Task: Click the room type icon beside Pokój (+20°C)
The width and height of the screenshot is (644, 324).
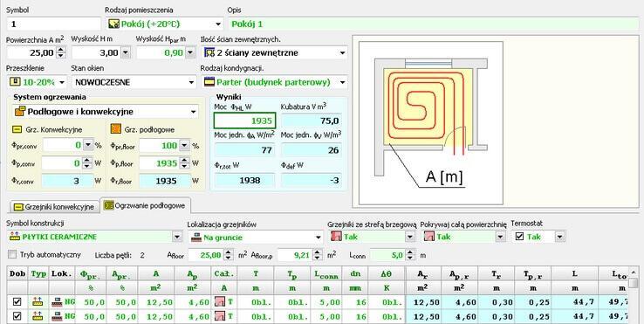Action: click(x=113, y=24)
